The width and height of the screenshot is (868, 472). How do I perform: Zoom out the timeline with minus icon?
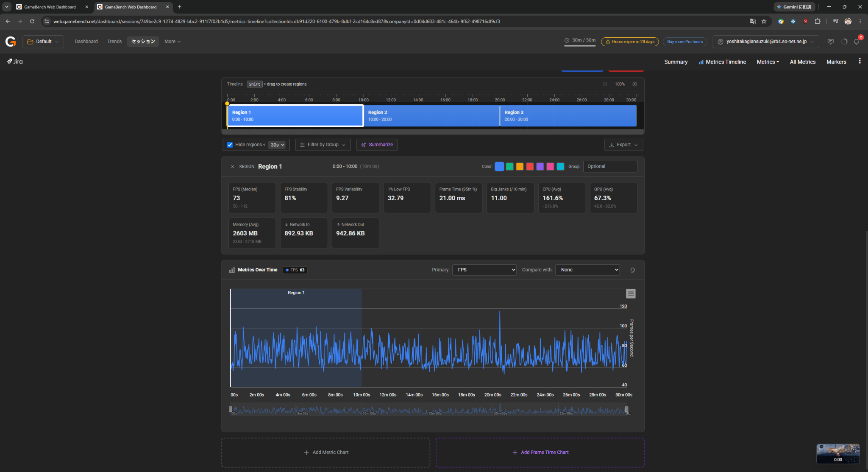[605, 84]
